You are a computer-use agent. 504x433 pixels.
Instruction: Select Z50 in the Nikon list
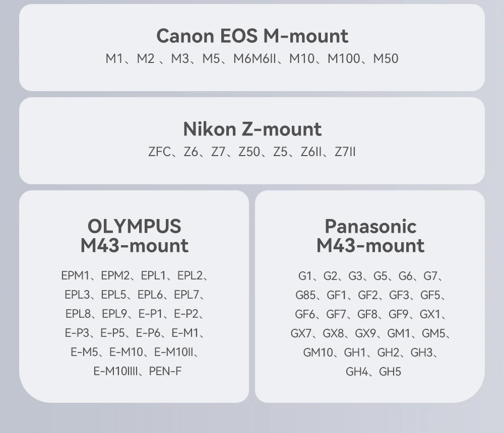point(249,152)
